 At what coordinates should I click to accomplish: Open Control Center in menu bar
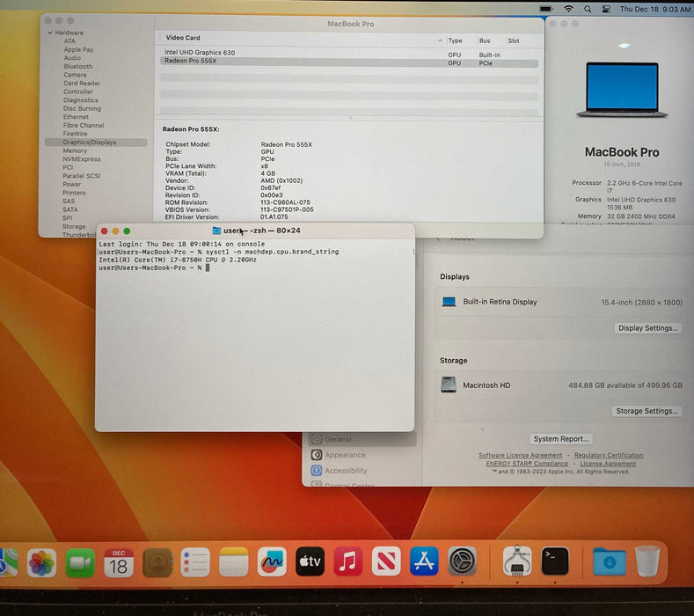pos(606,9)
